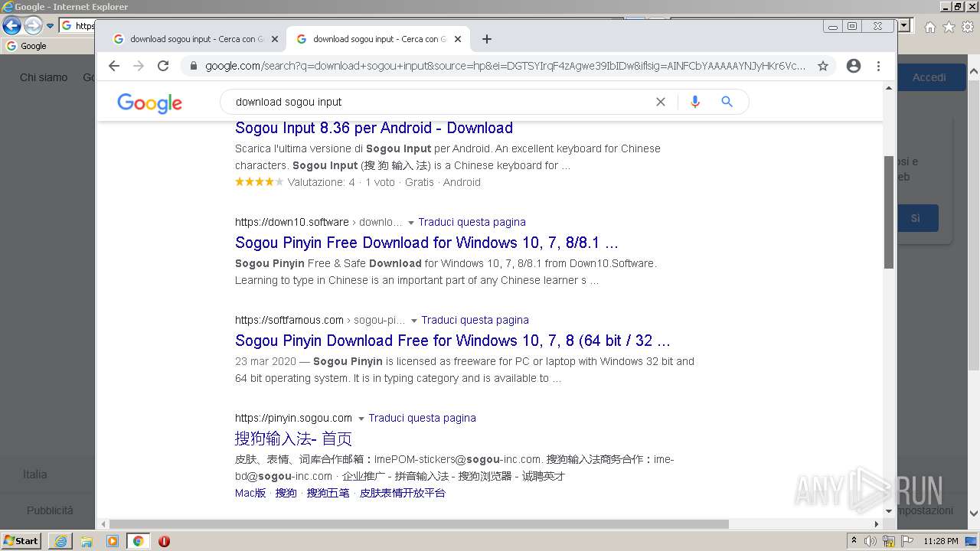The height and width of the screenshot is (551, 980).
Task: Close the second active Chrome tab
Action: [458, 39]
